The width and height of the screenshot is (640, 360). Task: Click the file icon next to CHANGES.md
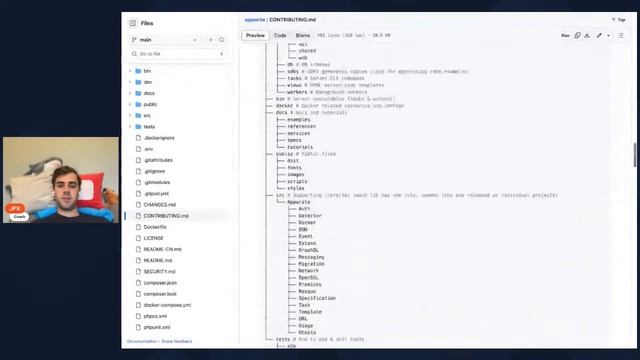[x=138, y=204]
